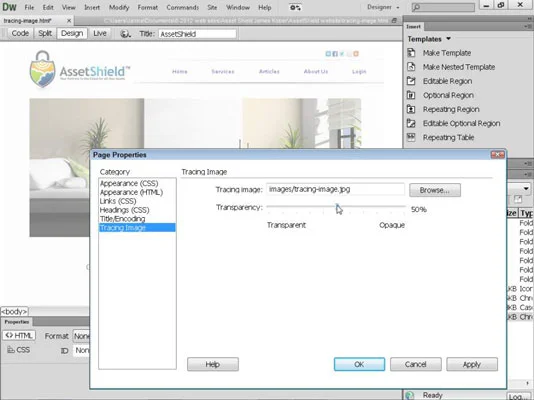The image size is (534, 400).
Task: Click the Browse... button for tracing image
Action: 435,190
